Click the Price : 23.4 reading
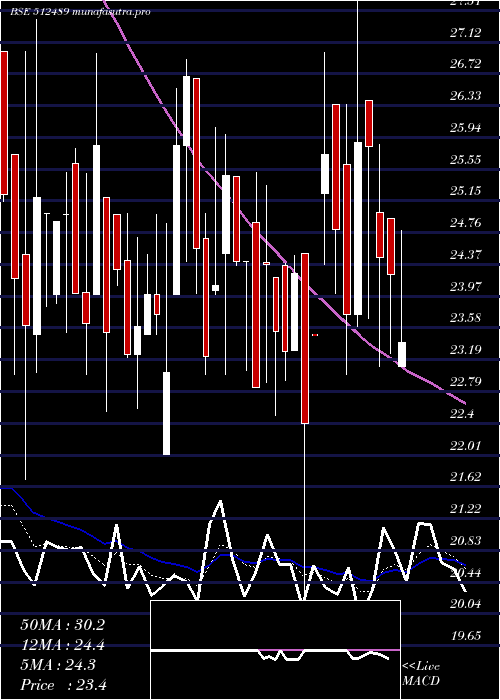This screenshot has width=500, height=700. pos(64,685)
